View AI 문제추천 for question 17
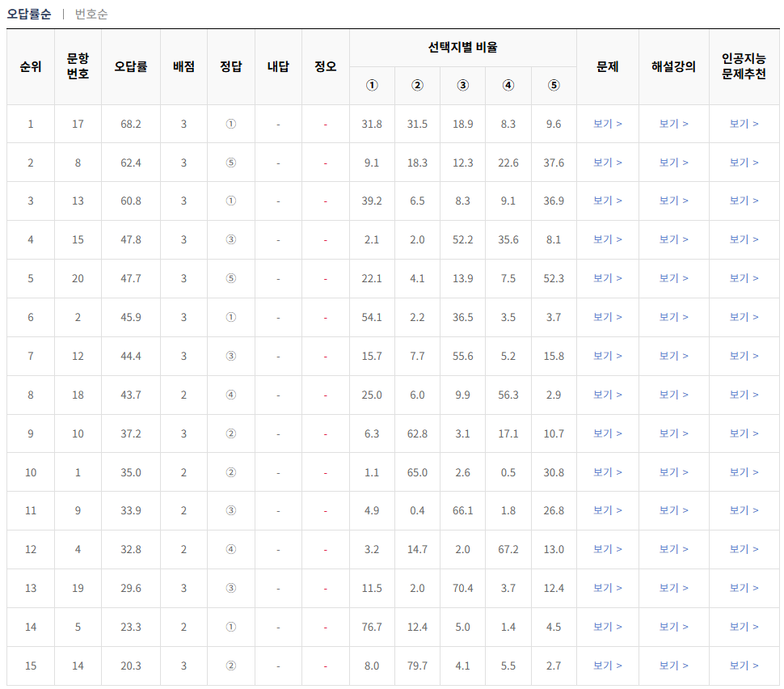The width and height of the screenshot is (784, 689). (x=744, y=124)
